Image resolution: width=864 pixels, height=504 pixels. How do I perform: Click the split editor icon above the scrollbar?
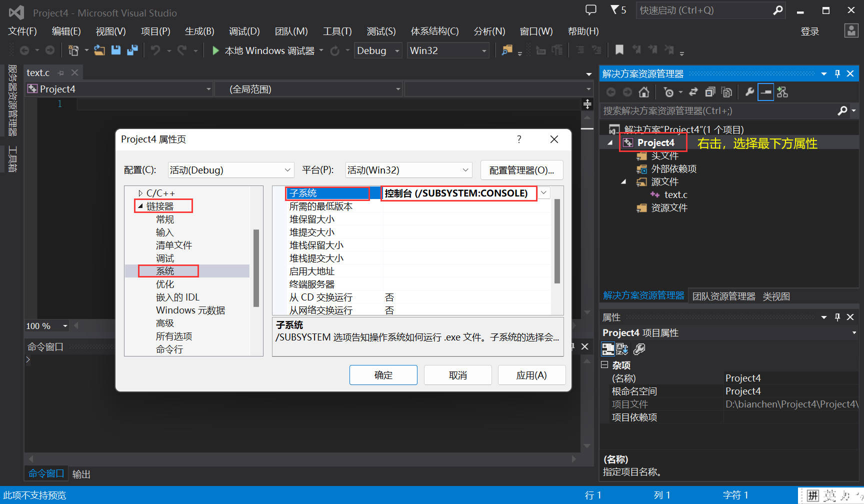[587, 104]
